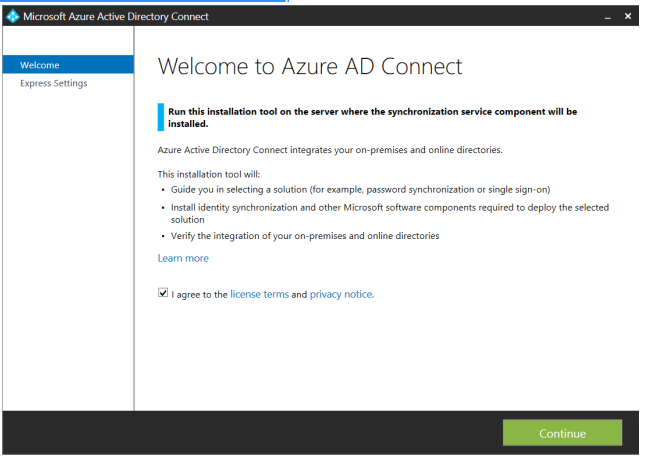Minimize the Azure AD Connect window
The width and height of the screenshot is (664, 456).
pos(608,17)
